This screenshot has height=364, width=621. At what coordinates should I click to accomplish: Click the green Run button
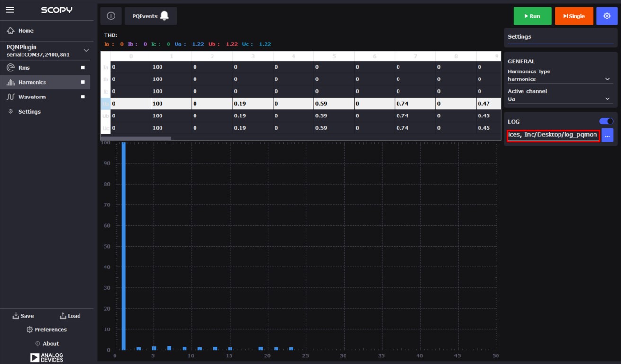click(x=532, y=16)
